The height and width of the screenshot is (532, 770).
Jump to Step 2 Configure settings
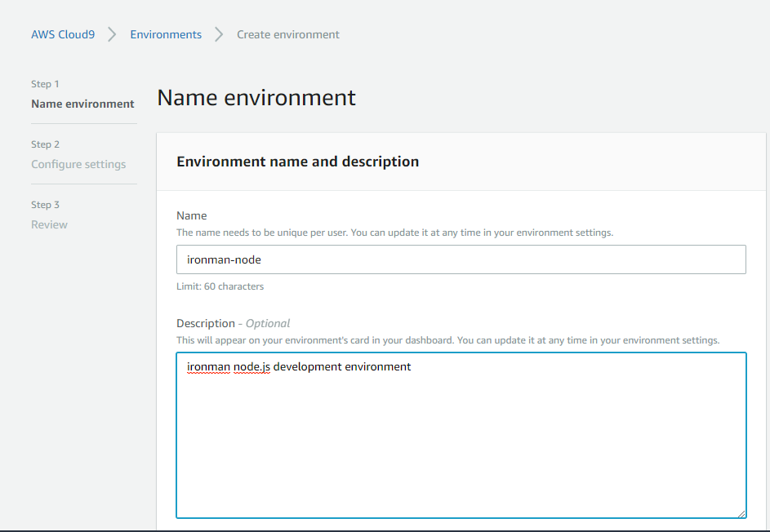(x=78, y=164)
